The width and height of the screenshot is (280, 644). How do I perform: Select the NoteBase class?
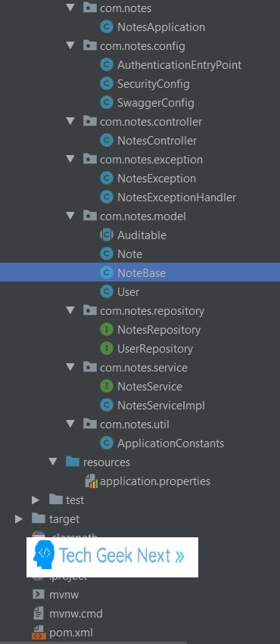tap(140, 272)
